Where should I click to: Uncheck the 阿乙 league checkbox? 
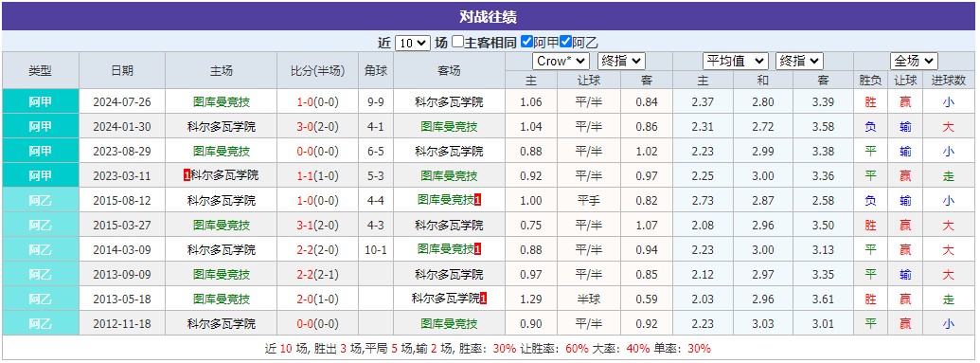565,42
